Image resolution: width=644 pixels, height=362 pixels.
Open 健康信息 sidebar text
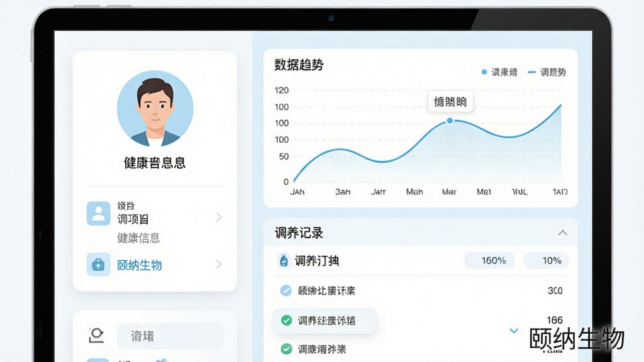[138, 238]
